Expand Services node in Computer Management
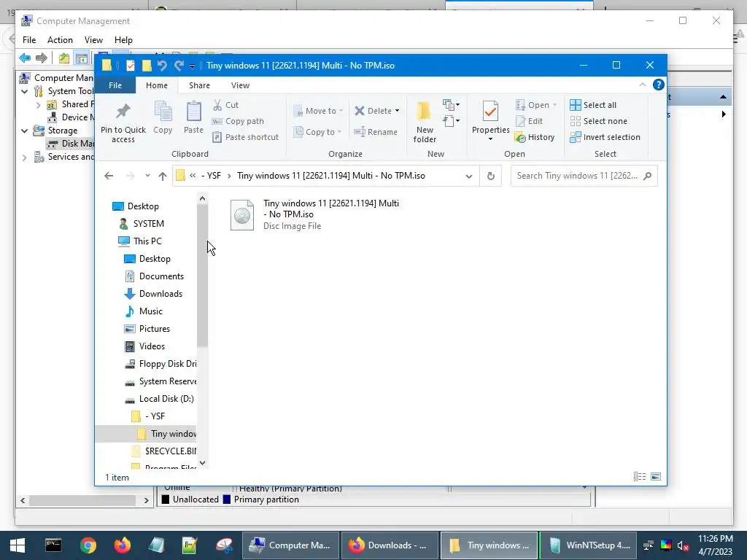Screen dimensions: 747x560 25,157
